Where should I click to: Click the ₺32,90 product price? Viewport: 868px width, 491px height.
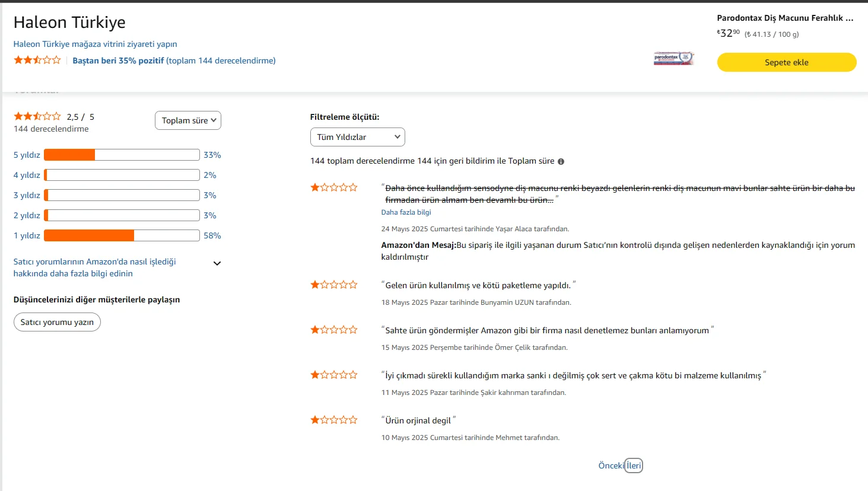pyautogui.click(x=729, y=33)
